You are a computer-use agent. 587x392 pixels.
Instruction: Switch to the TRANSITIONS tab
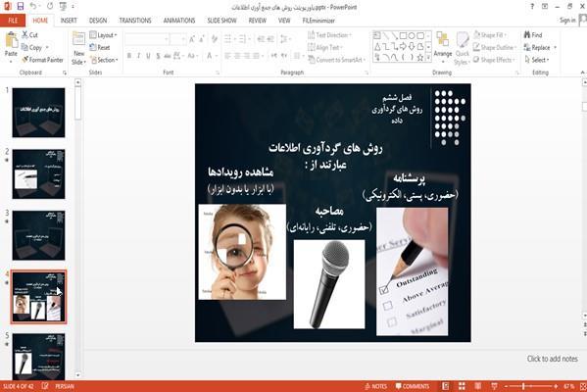[135, 21]
